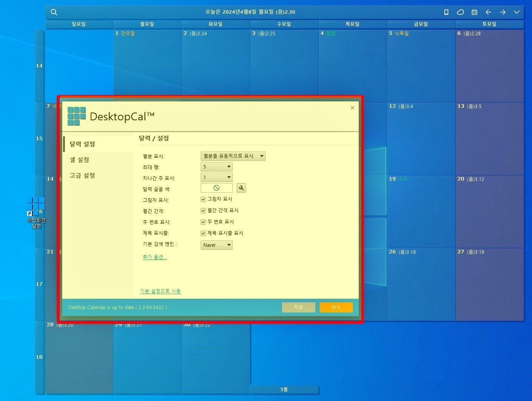Click the version status text in the dialog footer
The image size is (532, 401).
click(118, 307)
